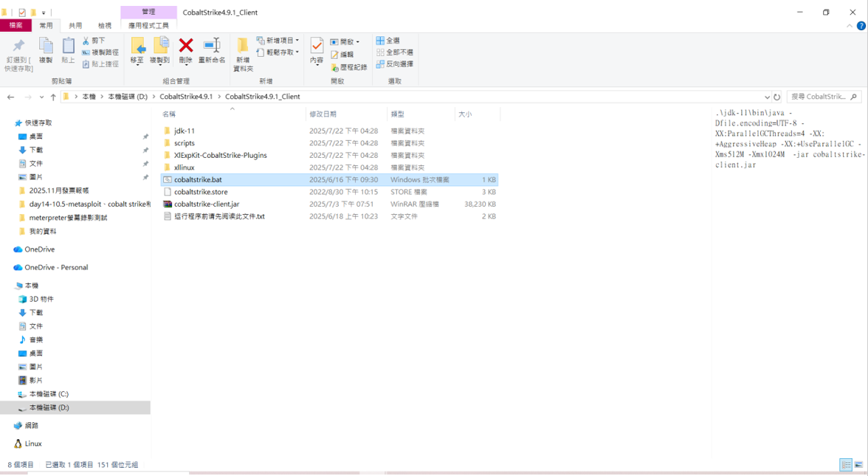Select XIExpKit-CobaltStrike-Plugins folder

[329, 156]
